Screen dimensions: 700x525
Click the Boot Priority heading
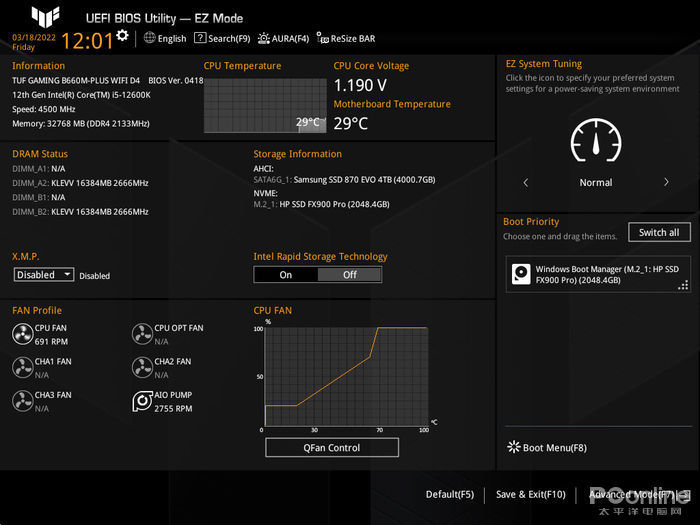[x=531, y=221]
